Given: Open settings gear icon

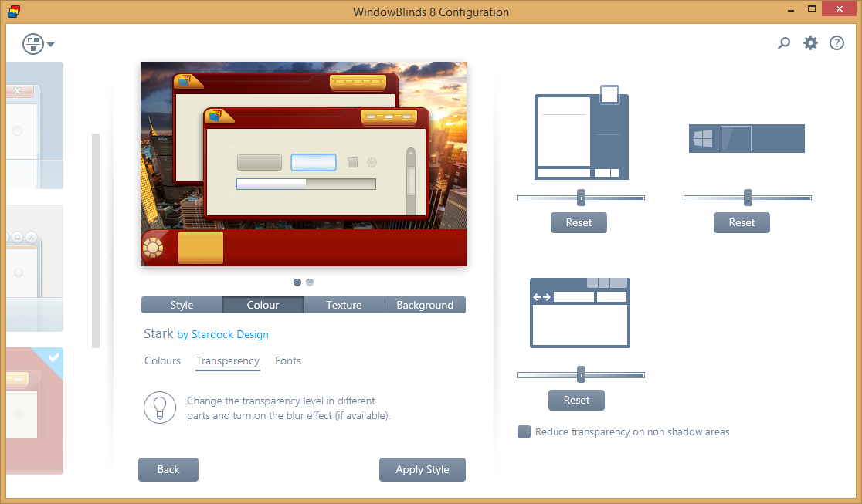Looking at the screenshot, I should tap(810, 43).
